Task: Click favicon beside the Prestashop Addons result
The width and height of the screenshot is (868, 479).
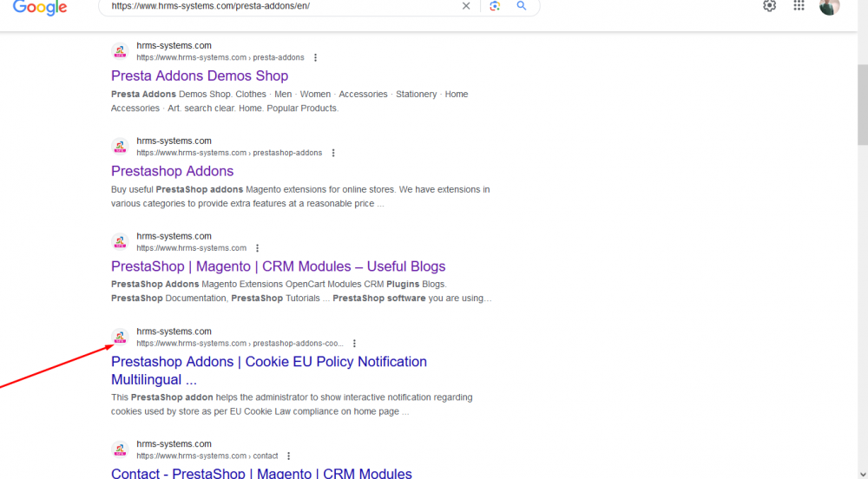Action: point(120,147)
